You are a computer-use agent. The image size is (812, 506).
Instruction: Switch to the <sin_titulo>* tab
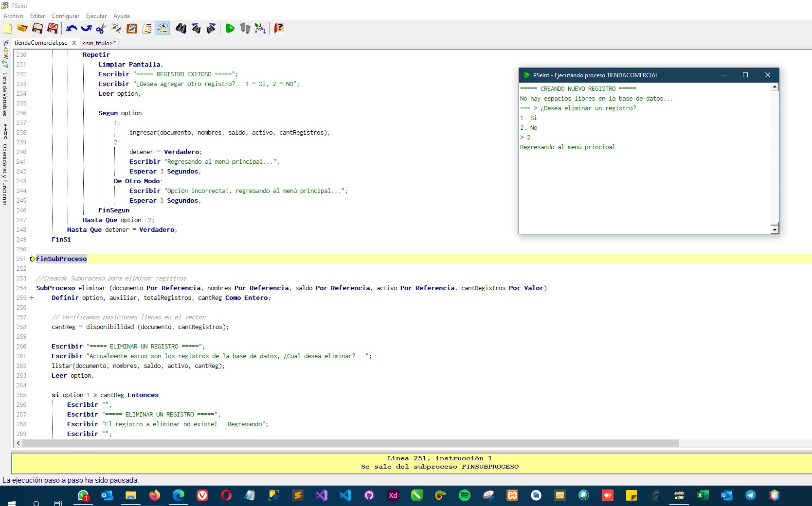click(x=99, y=43)
